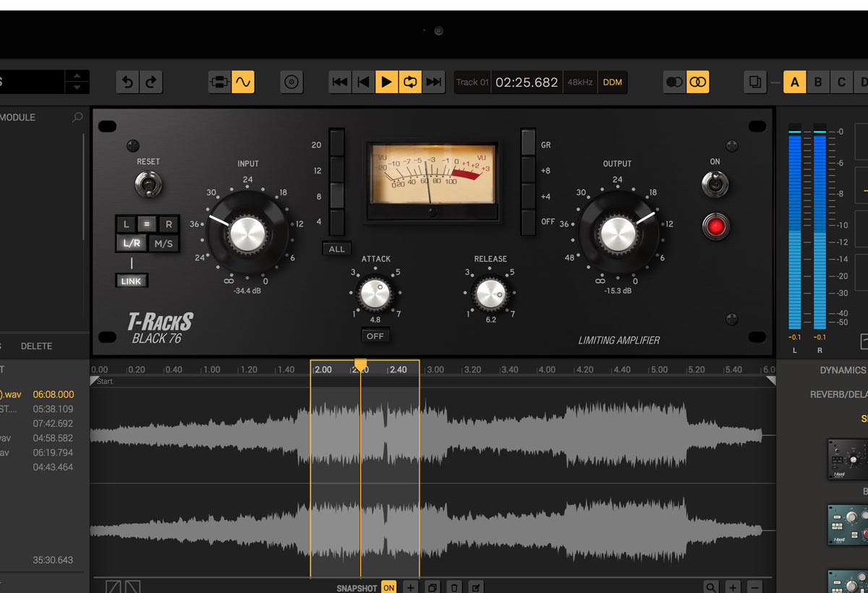868x593 pixels.
Task: Click the preset stepper up arrow
Action: click(77, 76)
